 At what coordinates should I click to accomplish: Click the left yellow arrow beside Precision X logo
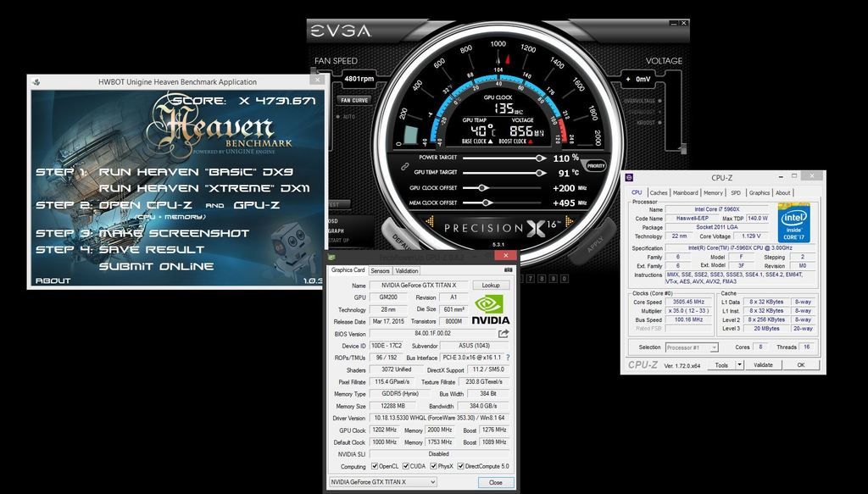point(430,222)
